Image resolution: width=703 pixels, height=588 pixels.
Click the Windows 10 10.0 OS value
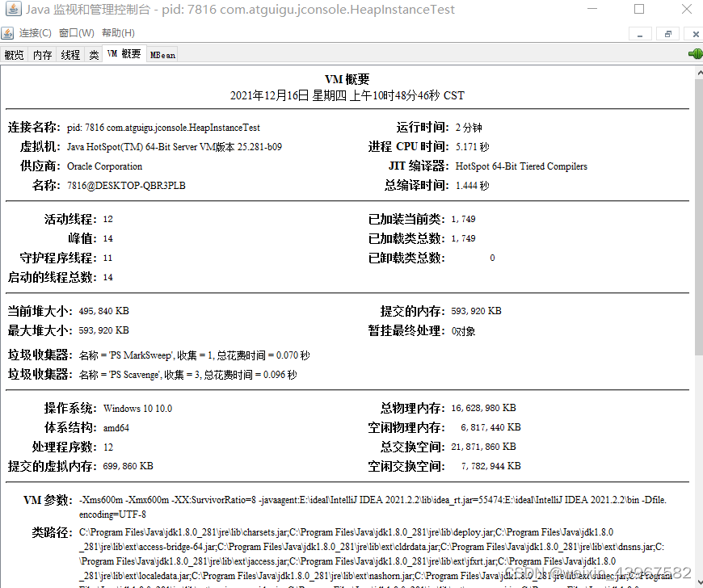[x=137, y=409]
